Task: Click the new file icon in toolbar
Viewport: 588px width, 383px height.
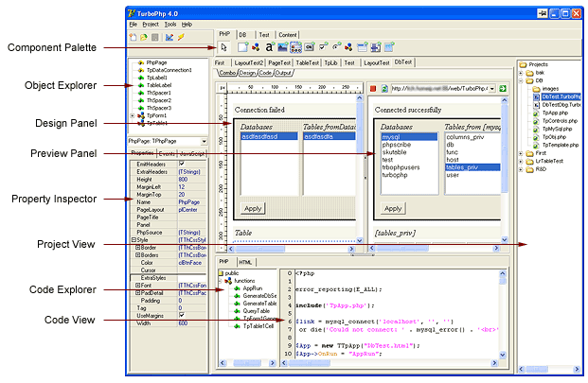Action: click(133, 38)
